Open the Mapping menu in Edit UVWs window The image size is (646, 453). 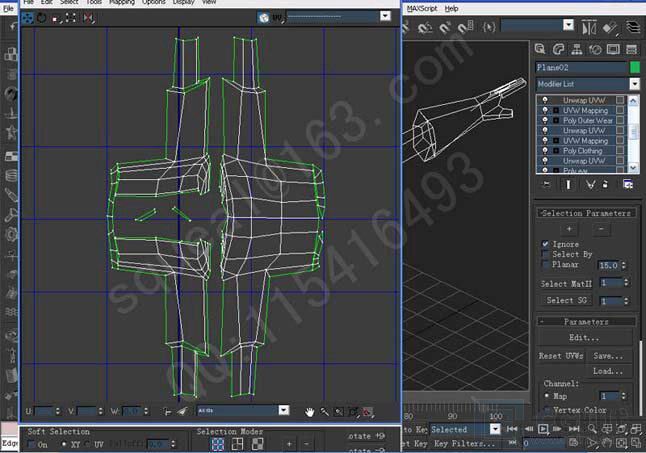click(122, 2)
